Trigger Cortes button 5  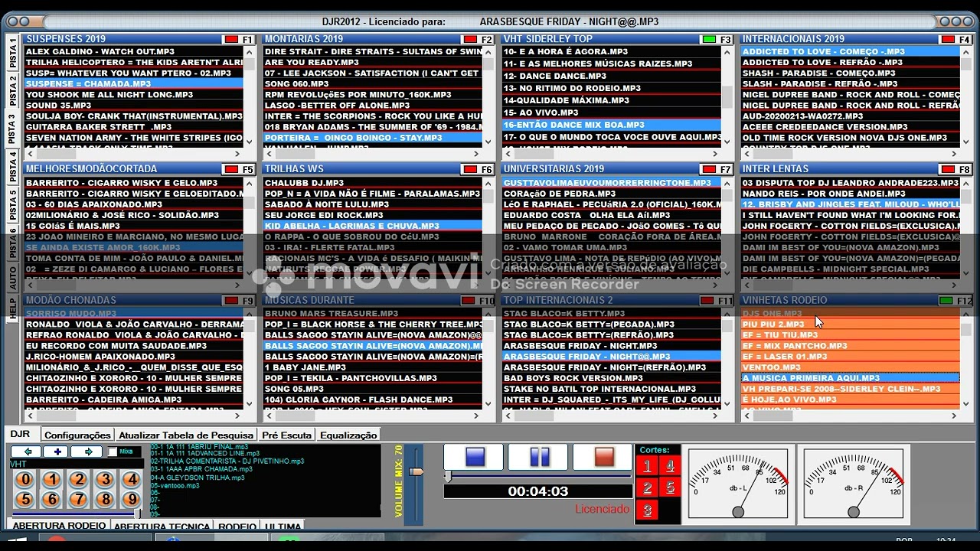coord(670,487)
